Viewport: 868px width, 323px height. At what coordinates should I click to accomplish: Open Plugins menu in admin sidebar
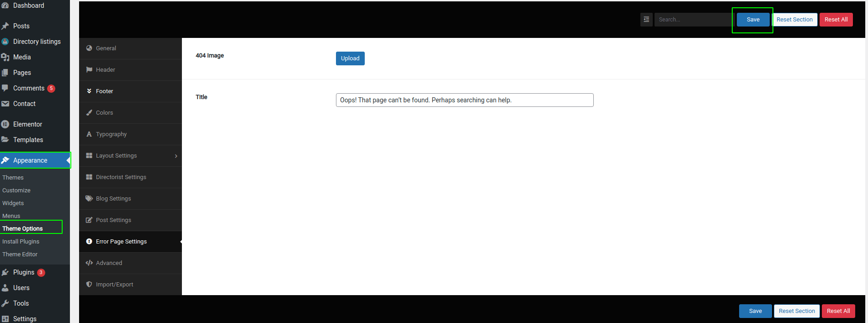pos(24,272)
